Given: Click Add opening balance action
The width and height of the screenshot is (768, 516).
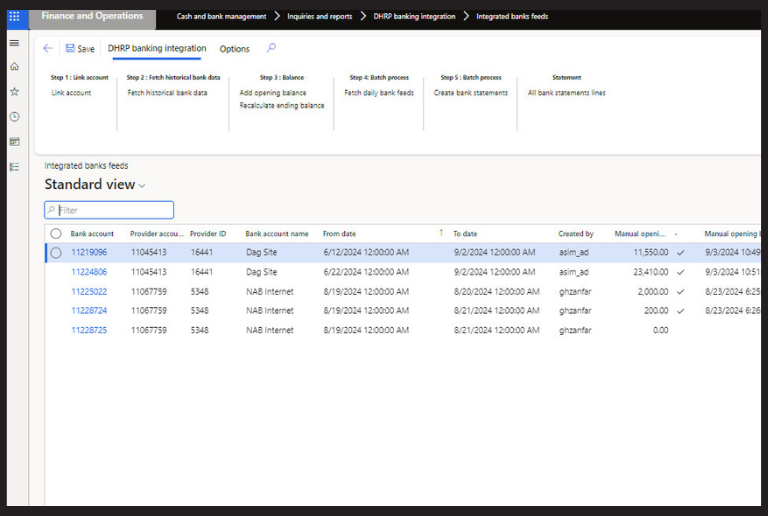Looking at the screenshot, I should pyautogui.click(x=273, y=93).
